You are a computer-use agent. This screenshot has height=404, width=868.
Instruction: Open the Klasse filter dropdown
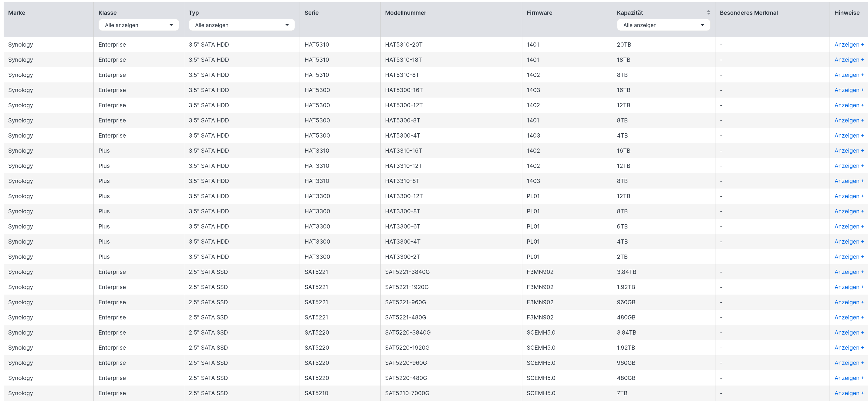point(138,25)
